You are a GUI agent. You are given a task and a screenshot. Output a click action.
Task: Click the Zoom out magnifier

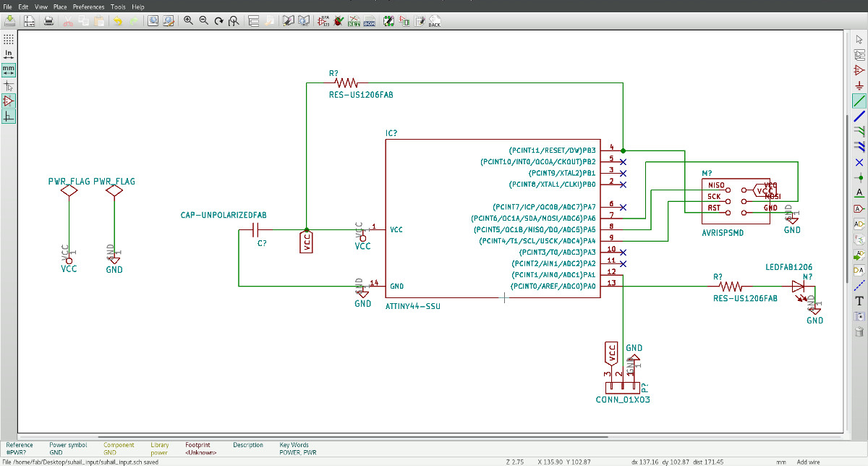pos(204,21)
